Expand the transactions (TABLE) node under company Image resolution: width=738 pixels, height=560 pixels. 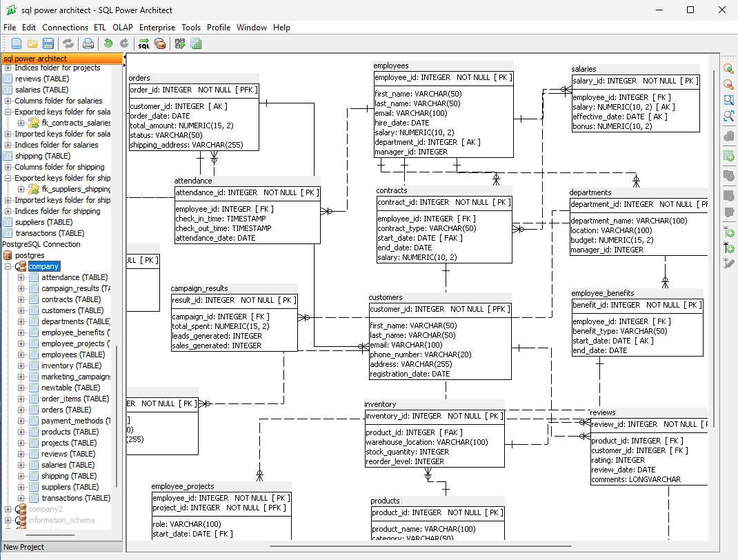(21, 498)
